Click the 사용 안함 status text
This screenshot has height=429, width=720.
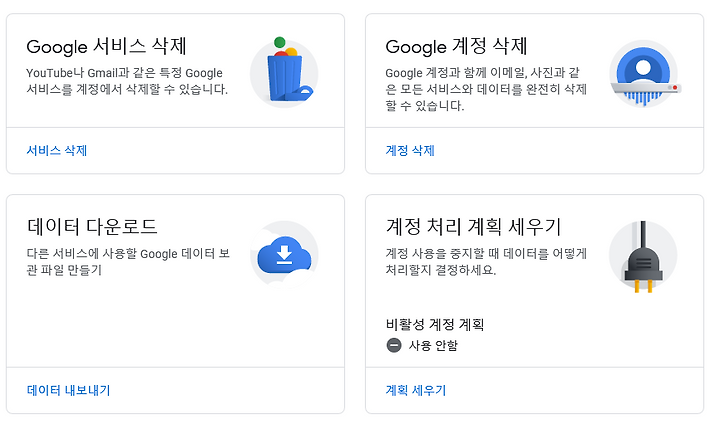tap(433, 345)
